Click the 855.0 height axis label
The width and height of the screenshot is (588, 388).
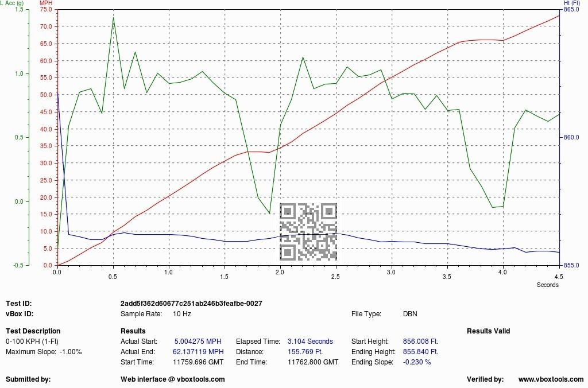point(571,265)
